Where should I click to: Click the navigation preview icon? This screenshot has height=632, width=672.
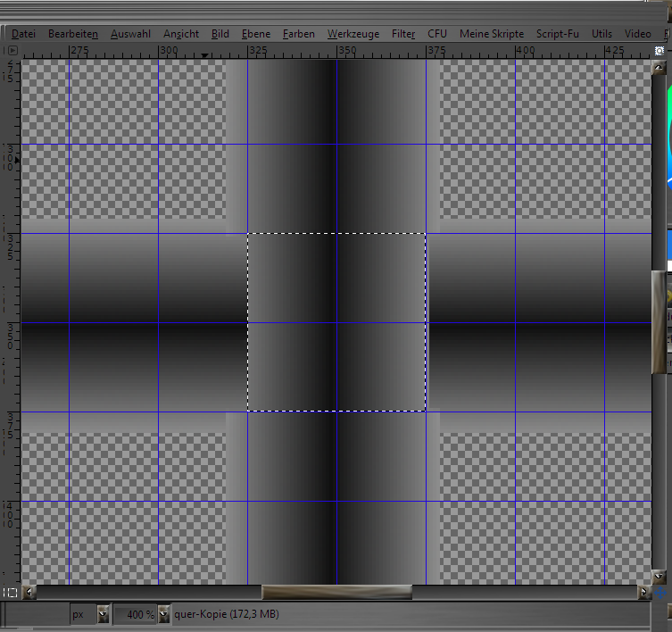pyautogui.click(x=660, y=592)
